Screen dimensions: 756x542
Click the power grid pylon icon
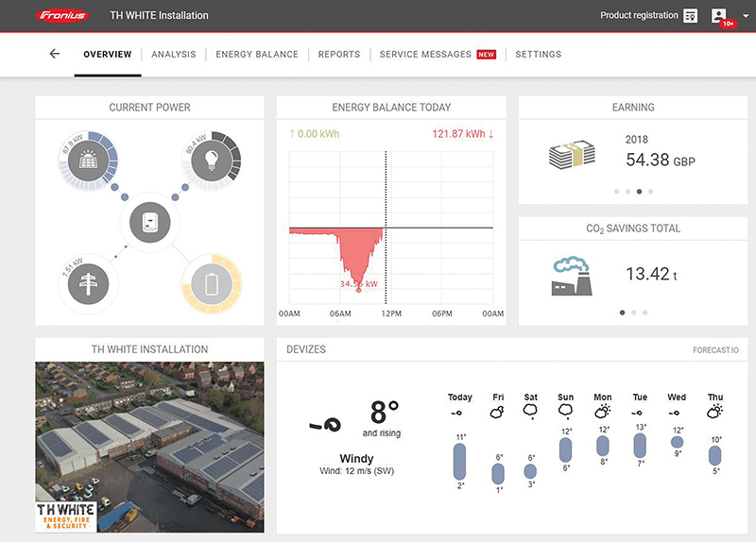(88, 283)
